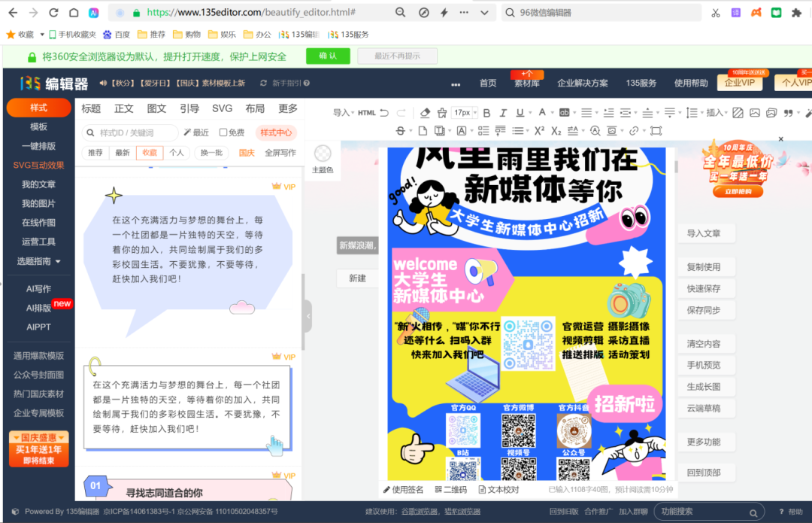This screenshot has width=812, height=523.
Task: Expand browser address bar chevron
Action: [x=484, y=13]
